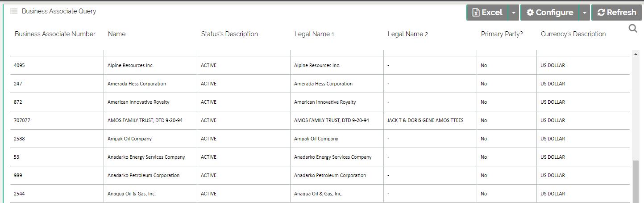Image resolution: width=644 pixels, height=203 pixels.
Task: Select the AMOS FAMILY TRUST row name
Action: coord(145,120)
